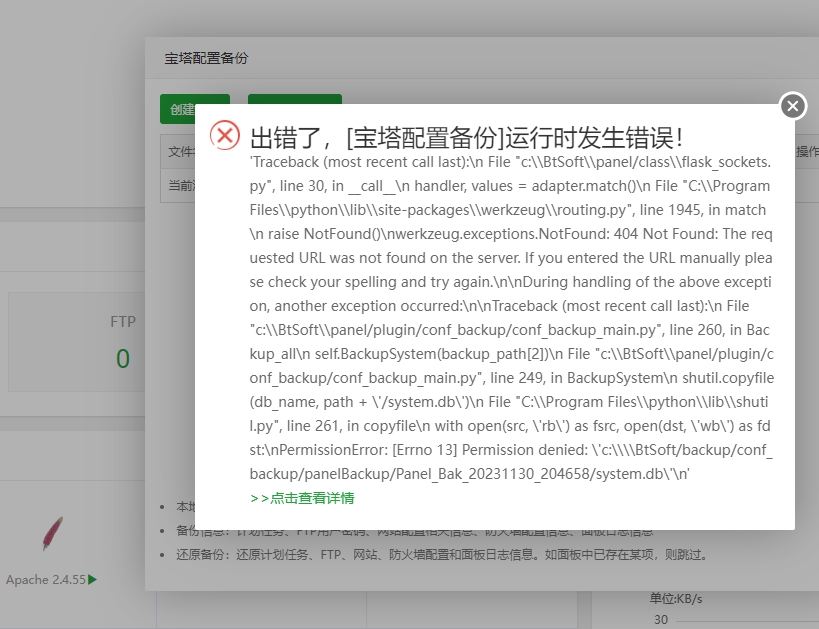Click the 宝塔配置备份 window title
The height and width of the screenshot is (629, 819).
coord(206,58)
